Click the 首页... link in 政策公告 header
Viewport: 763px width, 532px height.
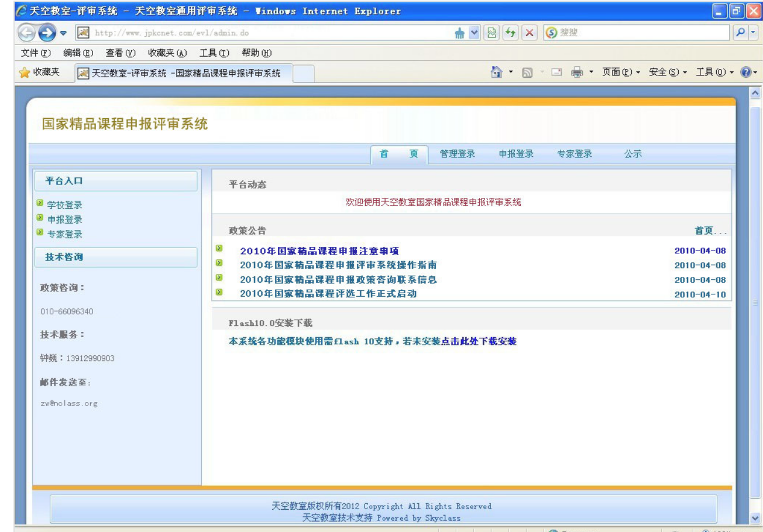tap(710, 231)
